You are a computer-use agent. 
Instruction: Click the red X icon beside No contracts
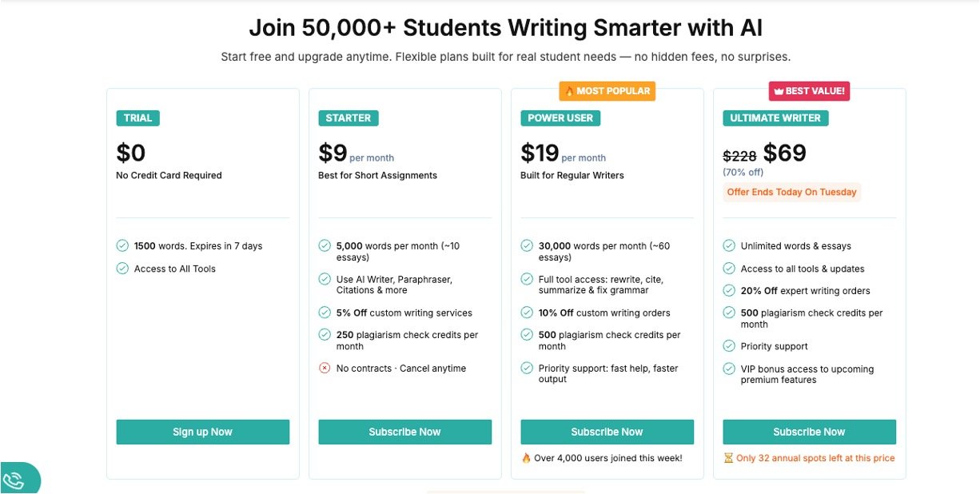coord(325,369)
